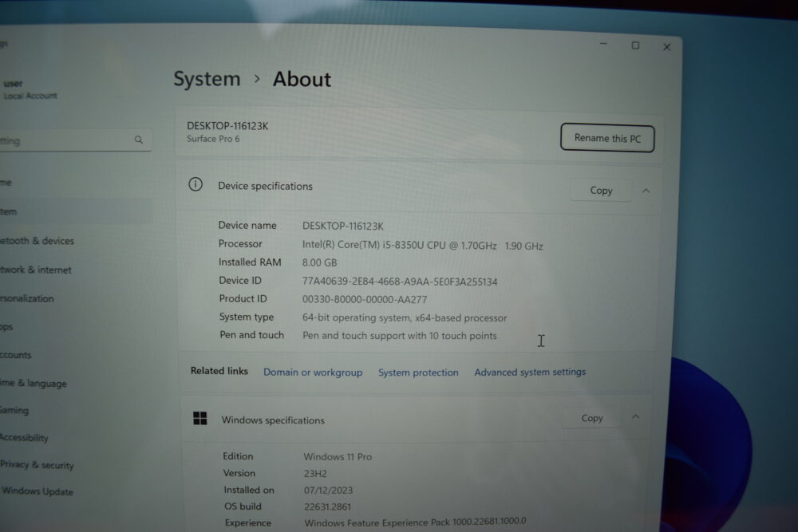This screenshot has height=532, width=798.
Task: Copy the Windows specifications
Action: tap(592, 418)
